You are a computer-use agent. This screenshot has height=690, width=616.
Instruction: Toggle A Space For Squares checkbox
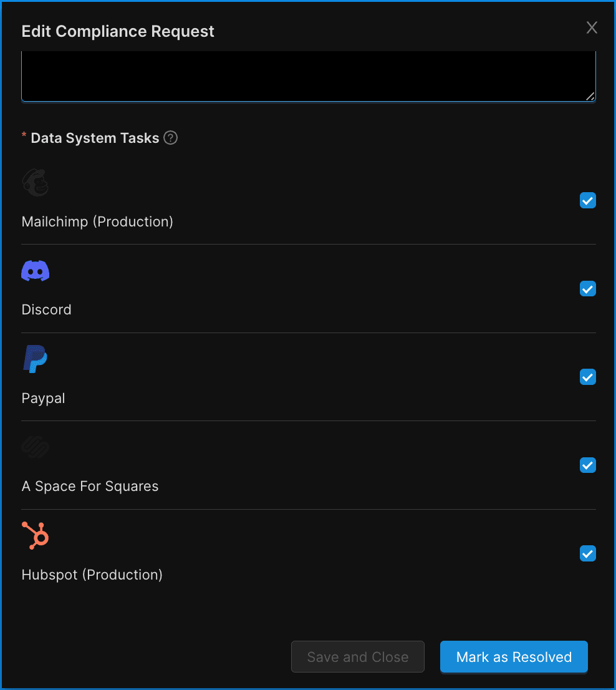[x=588, y=465]
